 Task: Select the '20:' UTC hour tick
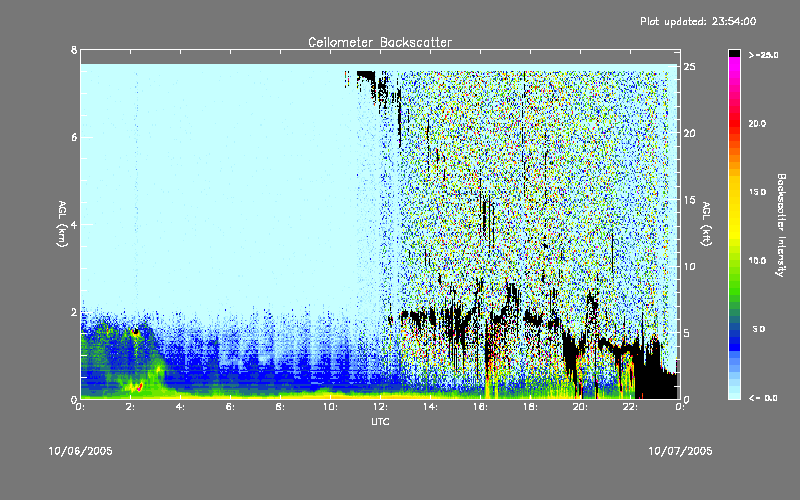(x=581, y=407)
